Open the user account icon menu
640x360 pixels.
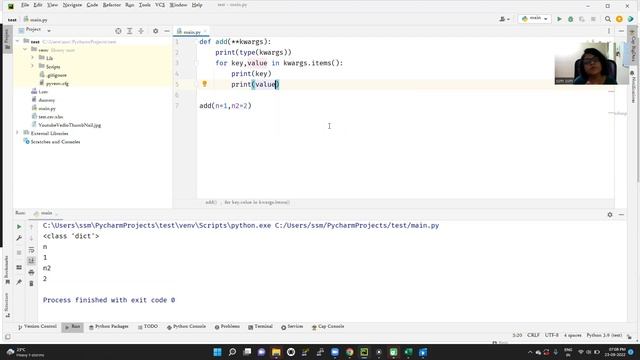coord(504,19)
